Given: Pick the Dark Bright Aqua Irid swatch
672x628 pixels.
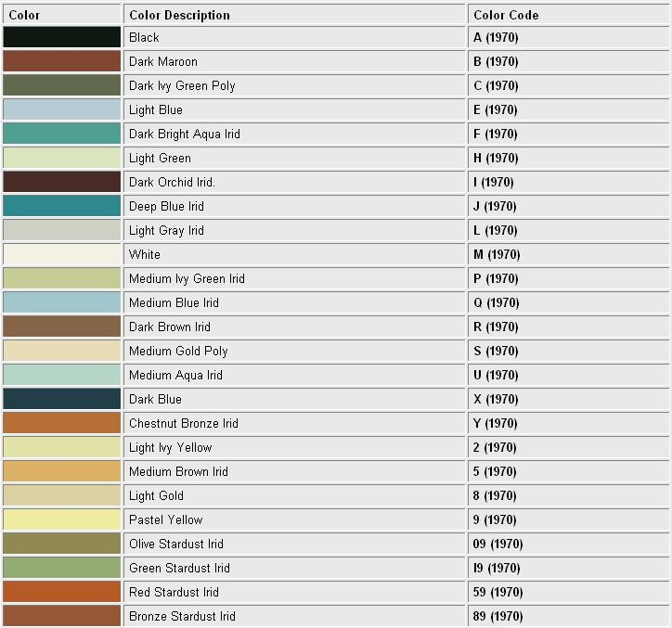Looking at the screenshot, I should click(61, 134).
